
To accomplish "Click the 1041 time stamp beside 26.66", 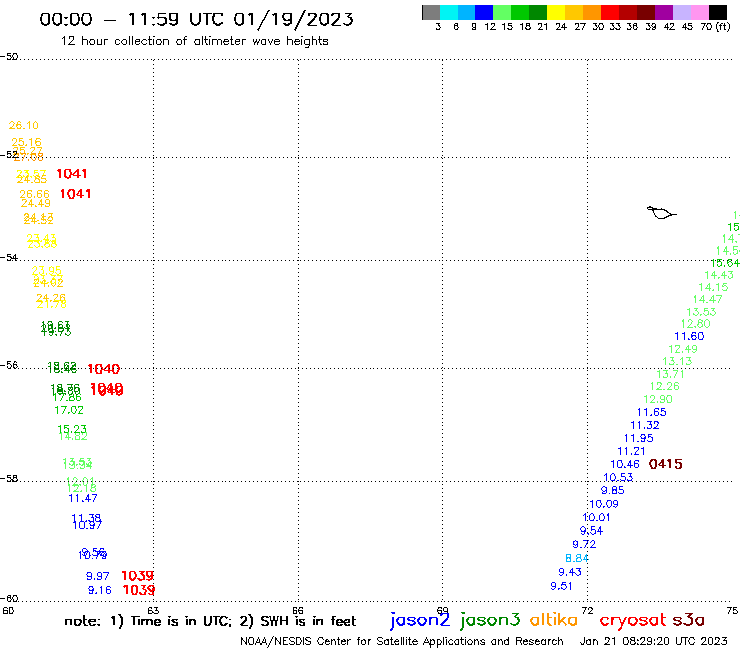I will 76,194.
